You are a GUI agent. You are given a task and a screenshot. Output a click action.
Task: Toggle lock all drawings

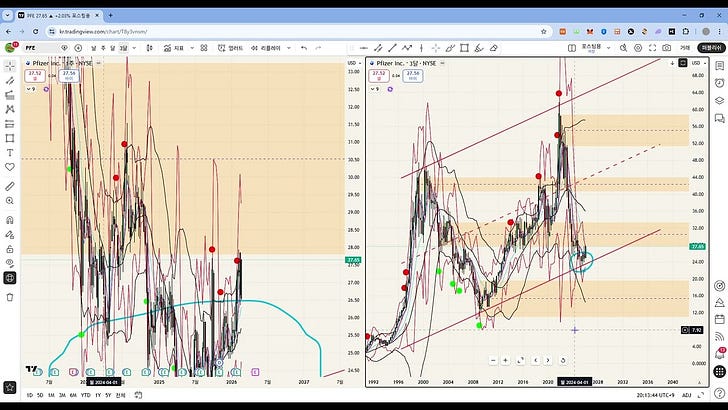coord(10,249)
